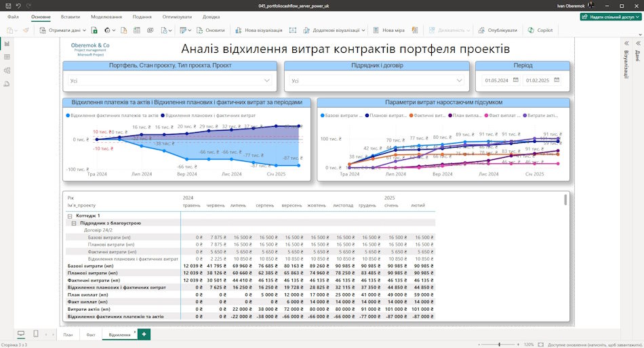Screen dimensions: 644x348
Task: Click the Quick measure icon
Action: (415, 30)
